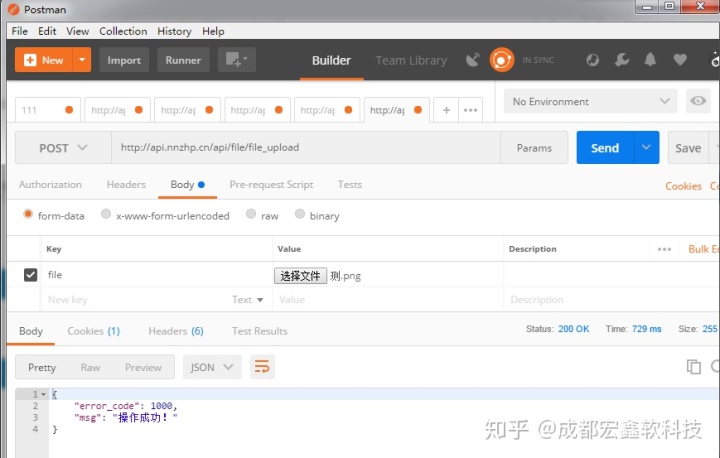Open the Collection menu
This screenshot has width=720, height=458.
[x=123, y=31]
